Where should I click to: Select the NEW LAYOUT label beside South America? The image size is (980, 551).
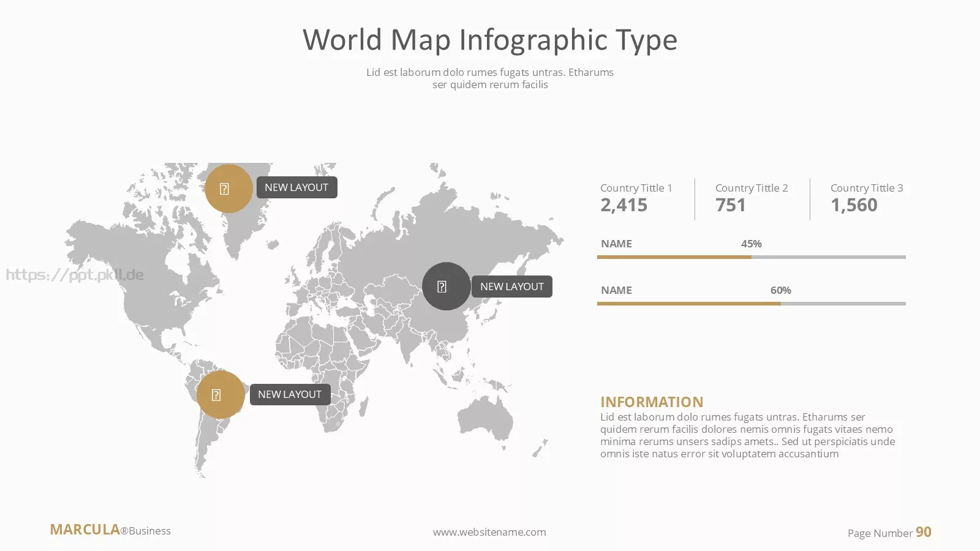(x=290, y=394)
